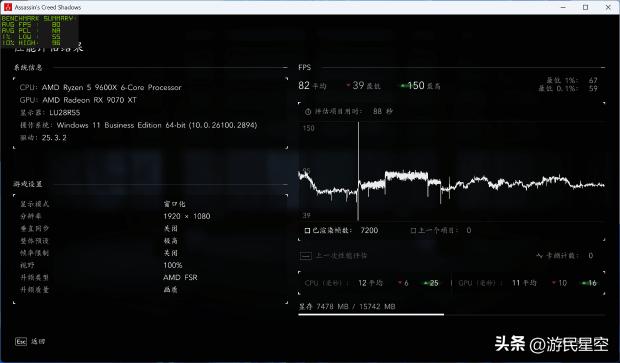
Task: Click the green up arrow beside 150 FPS
Action: coord(403,85)
